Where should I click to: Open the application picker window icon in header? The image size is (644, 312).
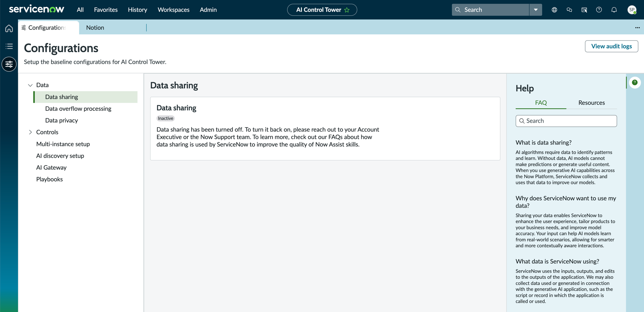(x=584, y=10)
